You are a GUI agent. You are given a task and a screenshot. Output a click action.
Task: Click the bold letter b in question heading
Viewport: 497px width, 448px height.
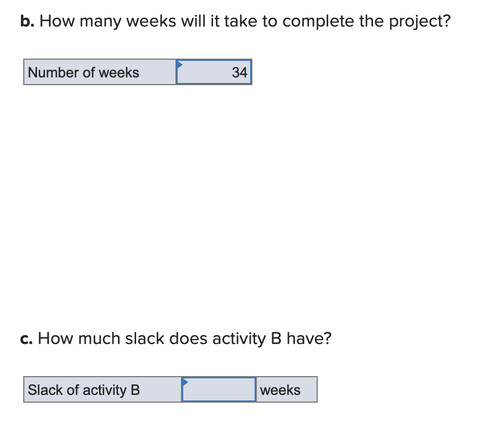click(25, 20)
